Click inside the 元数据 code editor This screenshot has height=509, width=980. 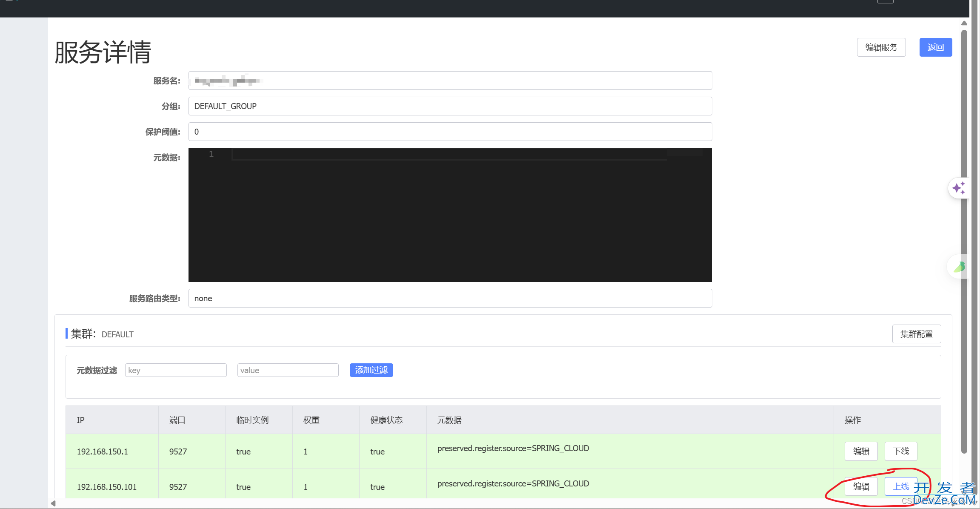tap(450, 215)
